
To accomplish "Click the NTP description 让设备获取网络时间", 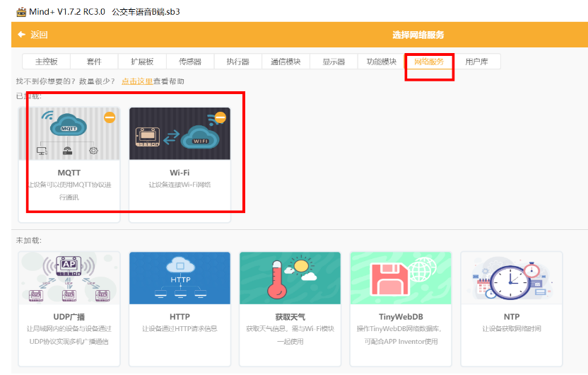I will click(512, 329).
